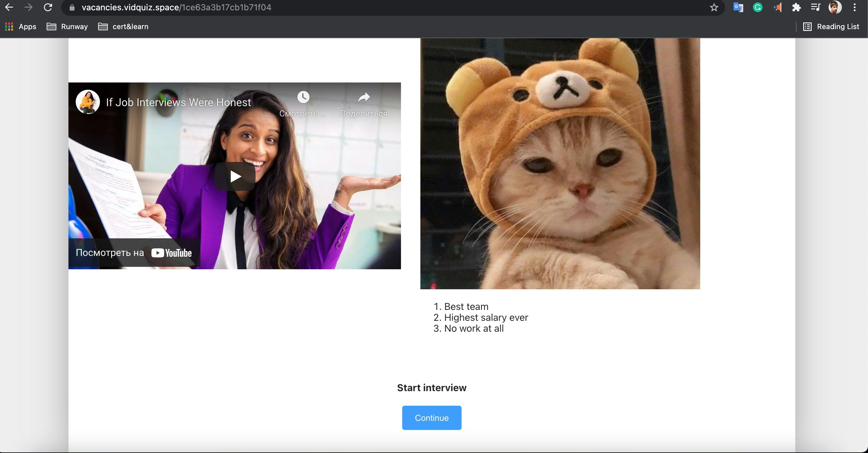Expand the cert&learn bookmarks folder
The width and height of the screenshot is (868, 453).
pos(123,26)
